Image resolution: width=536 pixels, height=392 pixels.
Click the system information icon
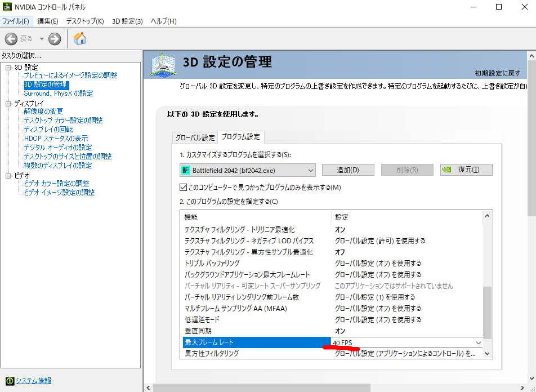click(10, 380)
